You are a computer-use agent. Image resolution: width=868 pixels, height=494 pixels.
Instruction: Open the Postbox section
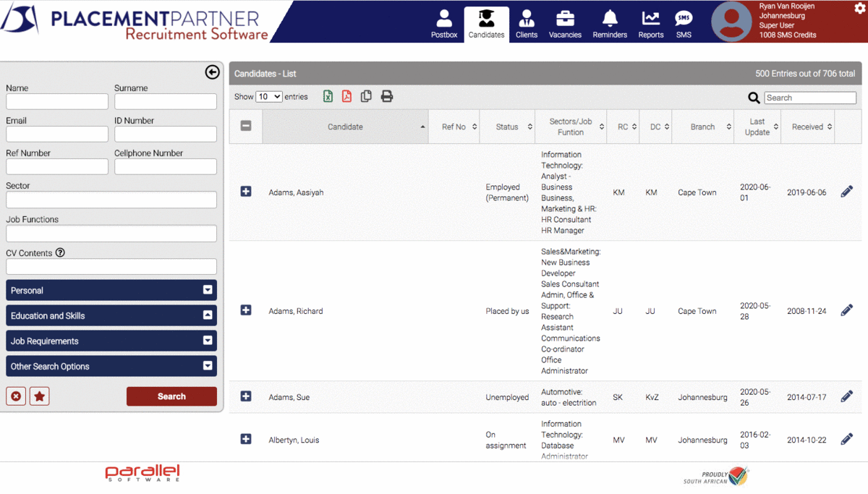(x=444, y=24)
